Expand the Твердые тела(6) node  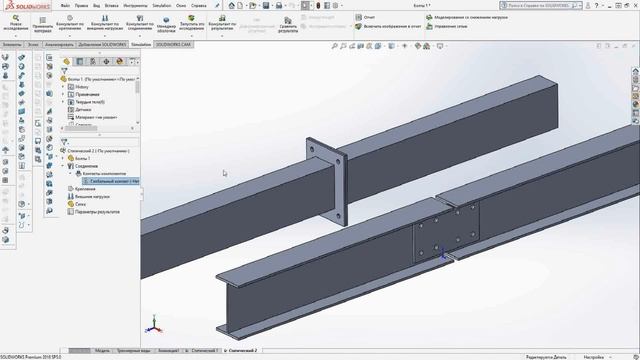click(63, 102)
